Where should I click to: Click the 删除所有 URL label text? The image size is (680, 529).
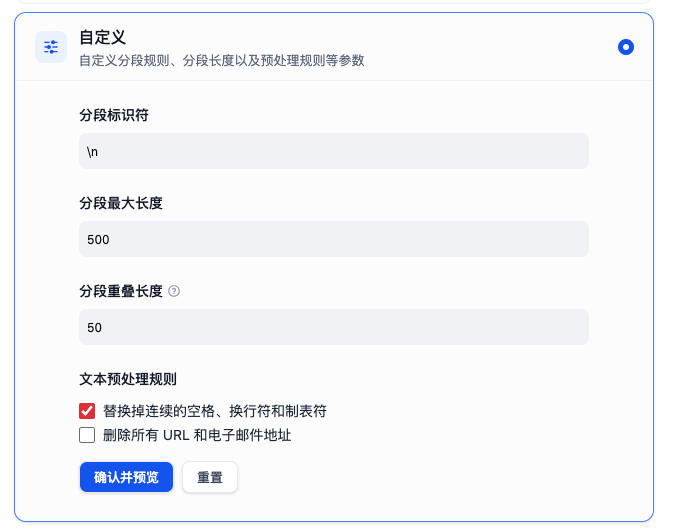click(x=197, y=435)
